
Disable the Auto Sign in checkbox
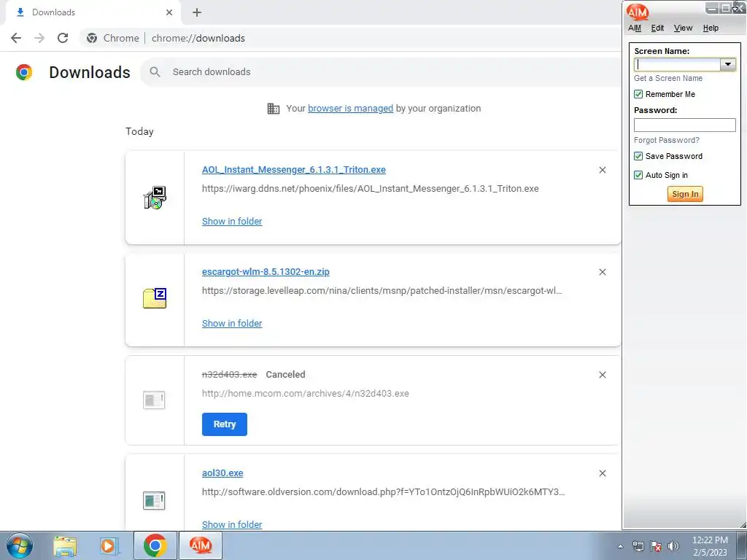[x=638, y=175]
